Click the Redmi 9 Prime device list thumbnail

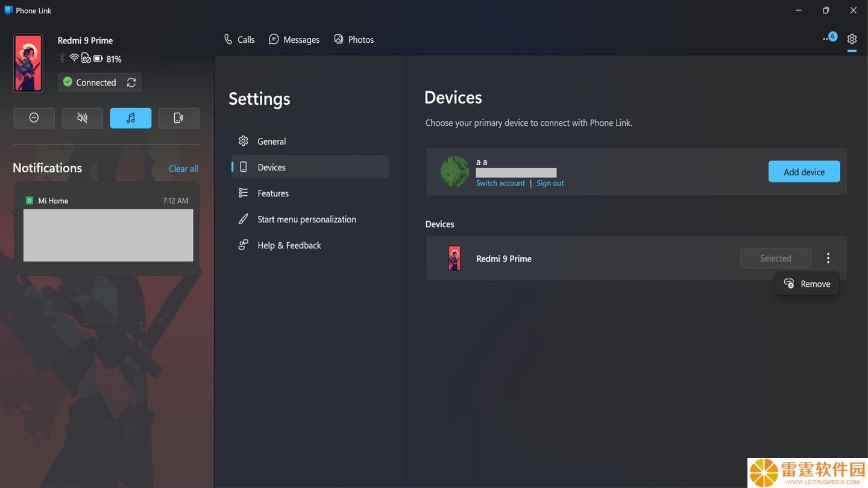point(454,258)
